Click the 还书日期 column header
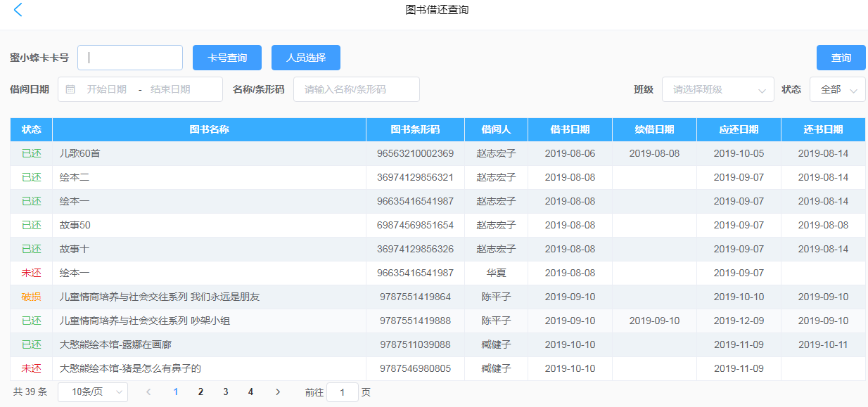 pyautogui.click(x=824, y=129)
